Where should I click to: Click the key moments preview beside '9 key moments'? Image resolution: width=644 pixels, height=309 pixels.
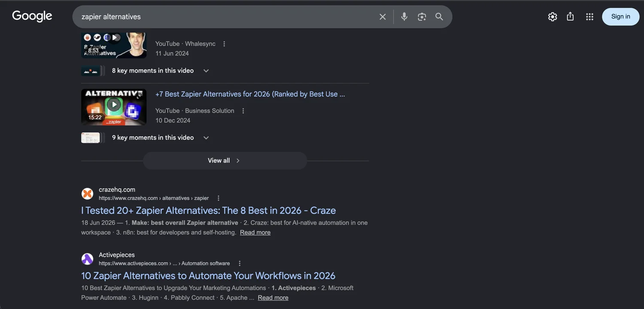(x=93, y=138)
